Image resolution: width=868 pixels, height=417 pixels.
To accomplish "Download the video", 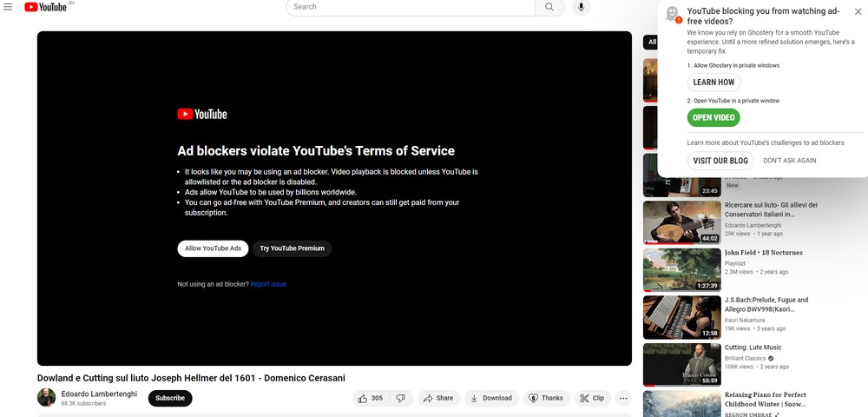I will pos(491,398).
